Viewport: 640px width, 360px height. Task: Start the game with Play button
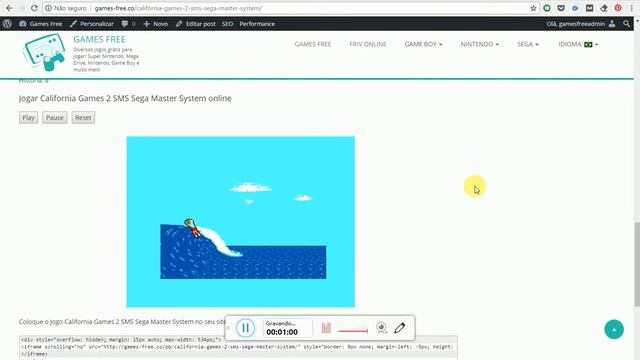(x=28, y=118)
